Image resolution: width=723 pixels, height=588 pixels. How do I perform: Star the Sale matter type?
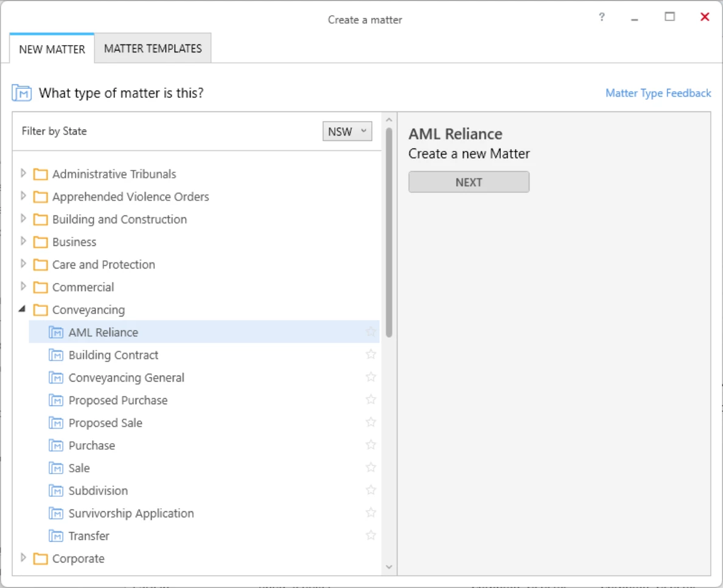click(x=371, y=467)
